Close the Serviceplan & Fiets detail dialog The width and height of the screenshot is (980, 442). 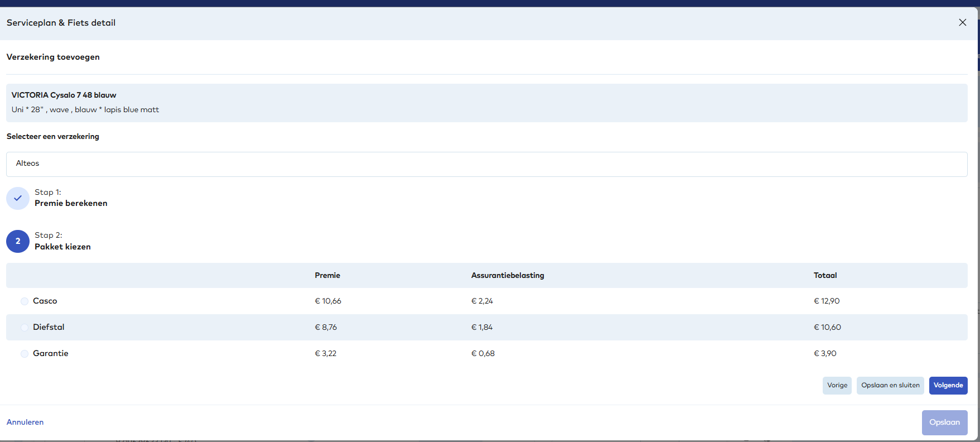tap(962, 22)
